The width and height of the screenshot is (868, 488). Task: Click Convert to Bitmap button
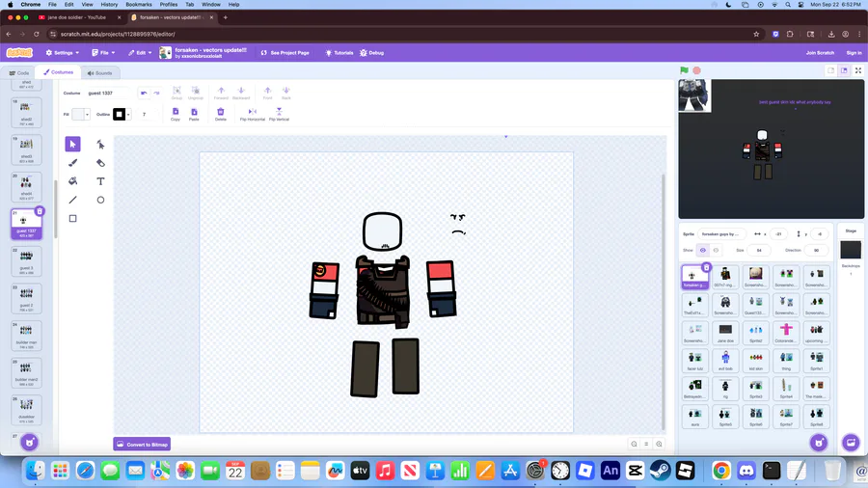[x=142, y=445]
